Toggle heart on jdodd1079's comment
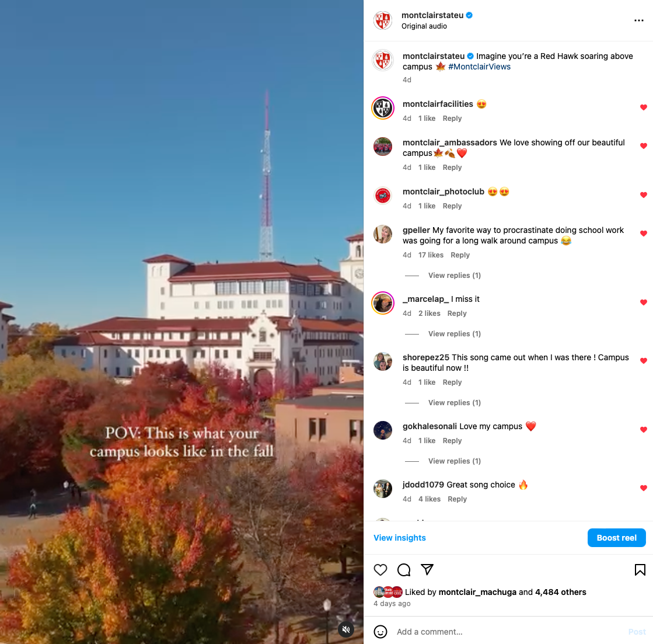 tap(643, 488)
